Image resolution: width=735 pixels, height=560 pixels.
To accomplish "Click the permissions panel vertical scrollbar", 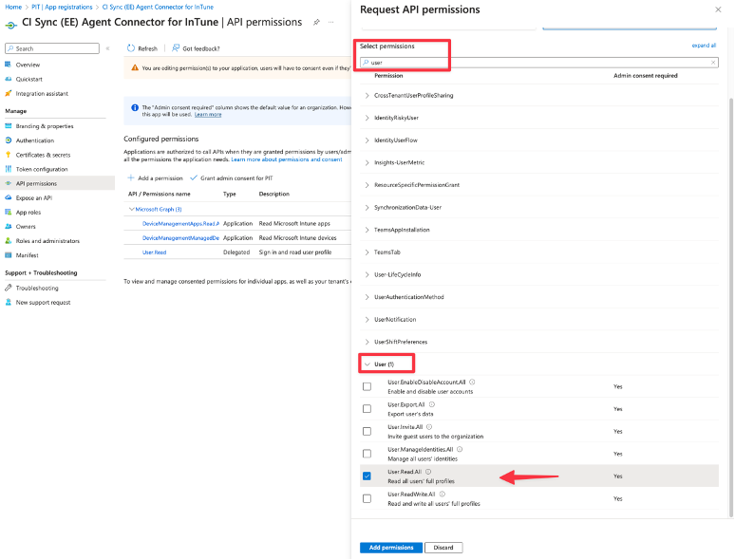I will [x=730, y=307].
